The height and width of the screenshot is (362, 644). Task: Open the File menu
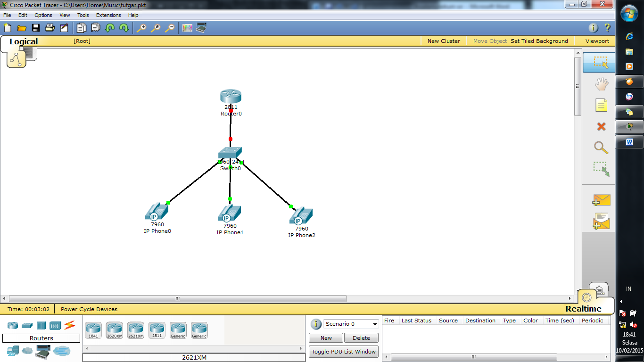coord(7,15)
